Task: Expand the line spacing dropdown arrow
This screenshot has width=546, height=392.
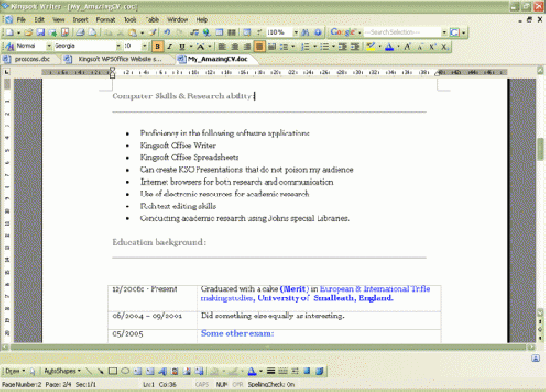Action: (293, 46)
